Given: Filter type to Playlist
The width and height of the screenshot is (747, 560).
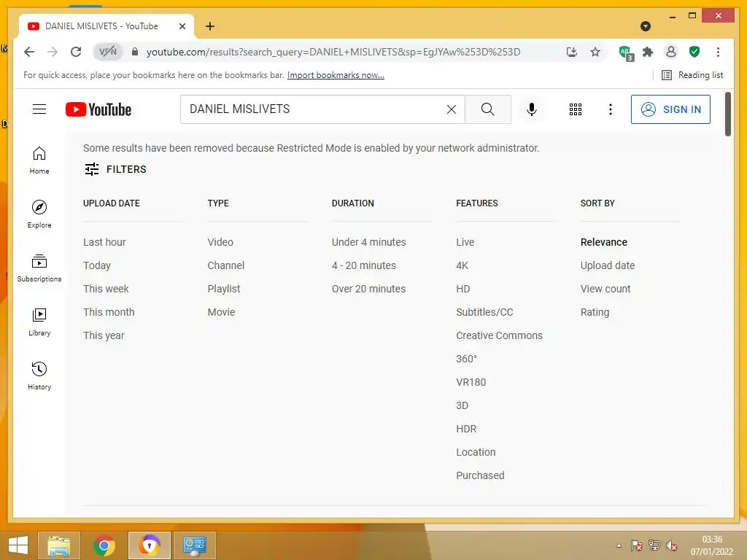Looking at the screenshot, I should point(223,289).
